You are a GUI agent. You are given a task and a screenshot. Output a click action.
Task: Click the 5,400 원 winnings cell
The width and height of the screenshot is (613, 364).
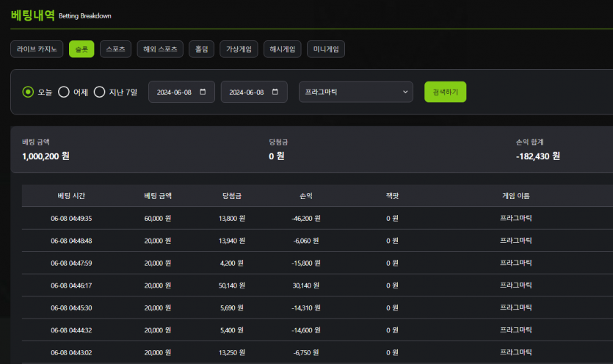pos(232,330)
